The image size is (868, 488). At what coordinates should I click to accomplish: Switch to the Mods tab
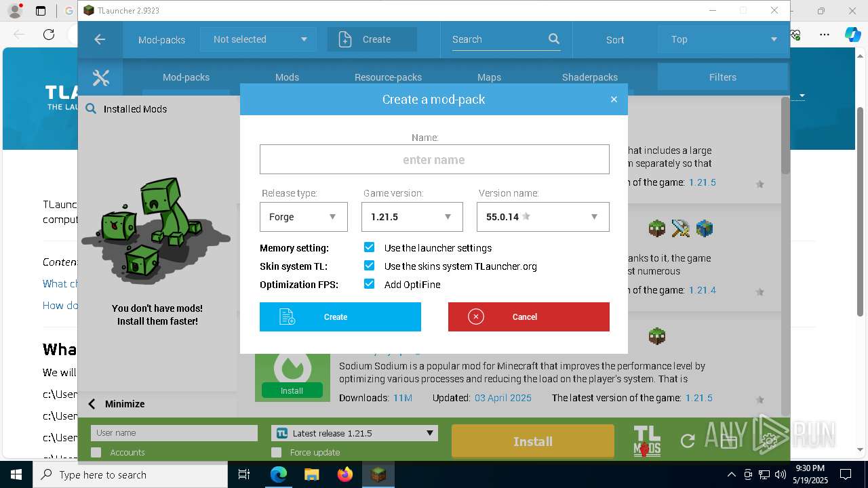(287, 77)
